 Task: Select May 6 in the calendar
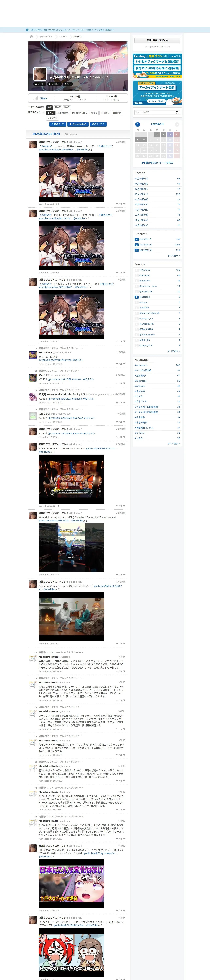(144, 140)
